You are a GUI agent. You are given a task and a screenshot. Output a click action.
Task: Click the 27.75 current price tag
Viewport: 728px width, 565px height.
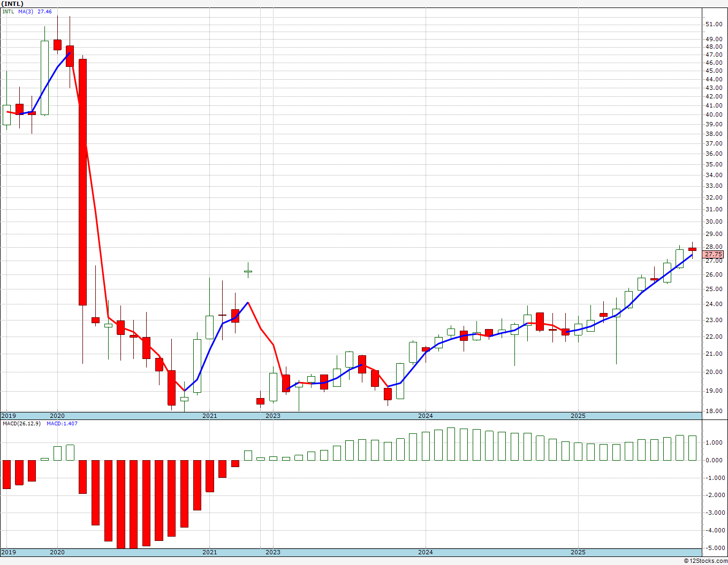(714, 255)
